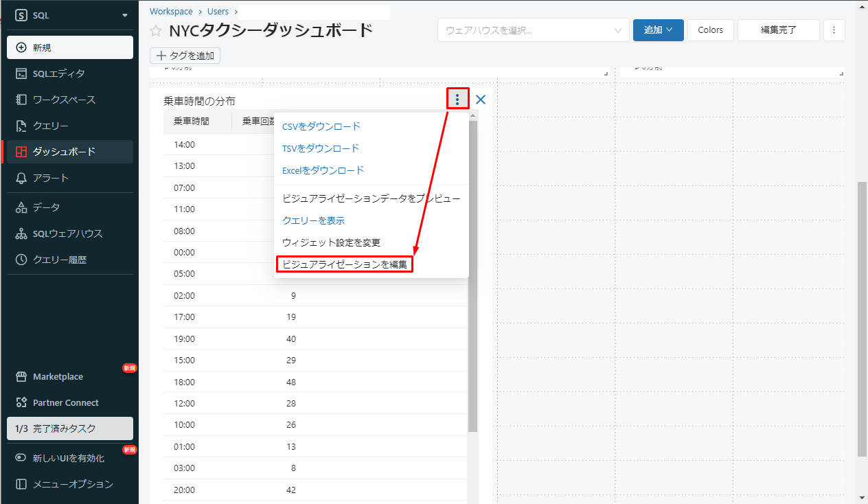Screen dimensions: 868x504
Task: Click the Workspace breadcrumb link
Action: click(171, 12)
